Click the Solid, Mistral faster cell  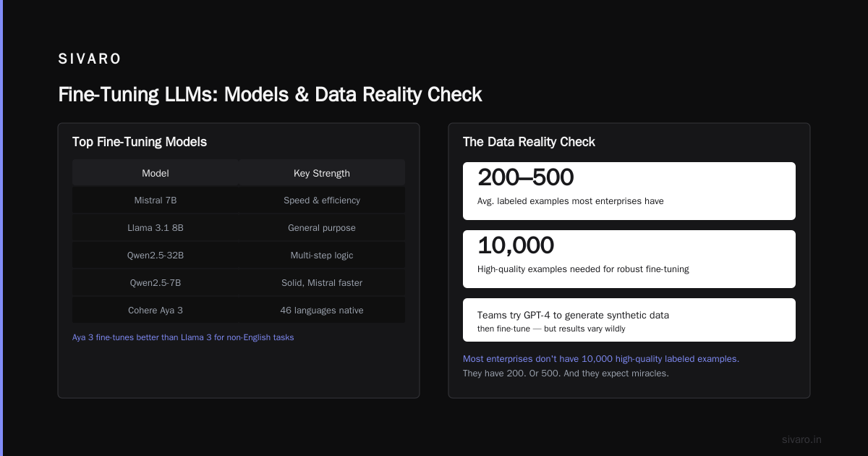click(x=322, y=283)
